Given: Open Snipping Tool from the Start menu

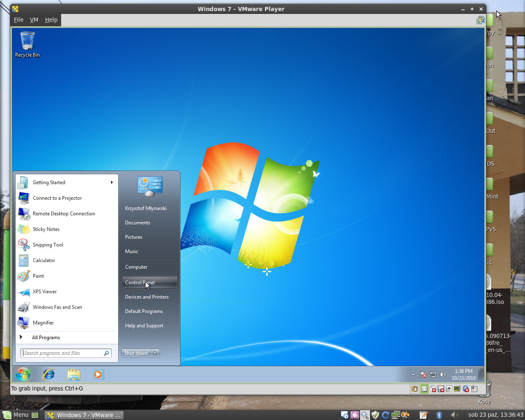Looking at the screenshot, I should pos(48,245).
